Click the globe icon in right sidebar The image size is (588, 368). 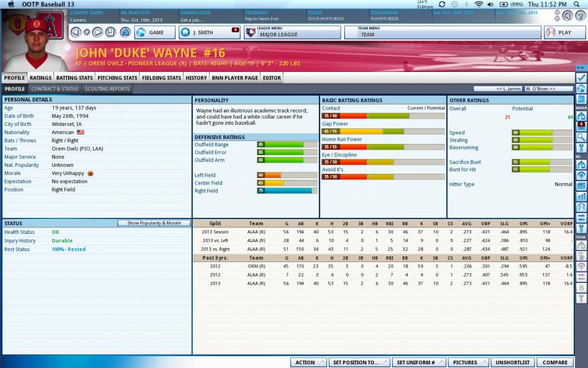(x=581, y=89)
